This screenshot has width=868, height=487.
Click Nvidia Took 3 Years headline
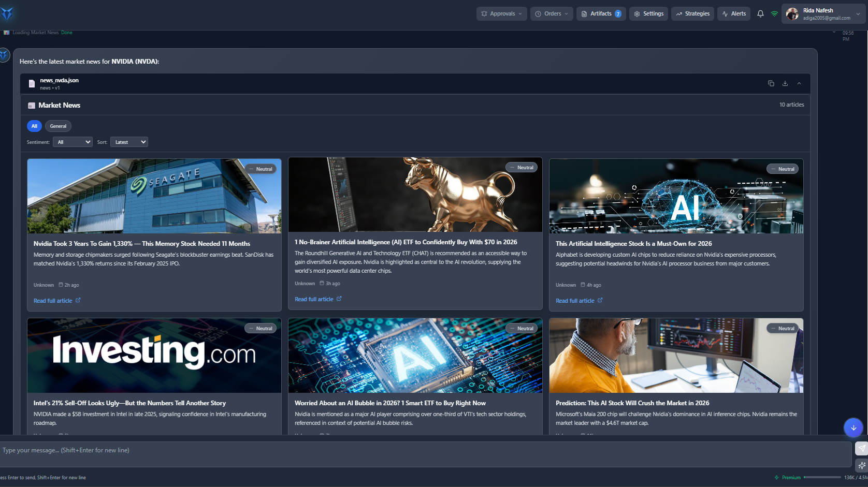142,244
